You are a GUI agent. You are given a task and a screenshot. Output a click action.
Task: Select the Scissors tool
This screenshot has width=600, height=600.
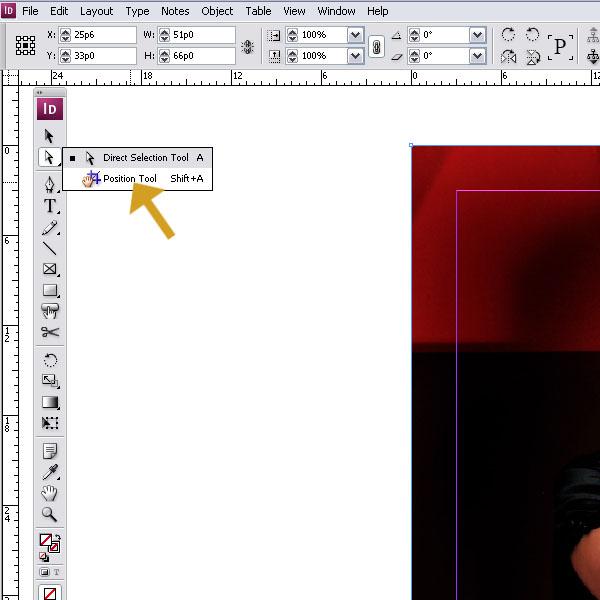49,332
